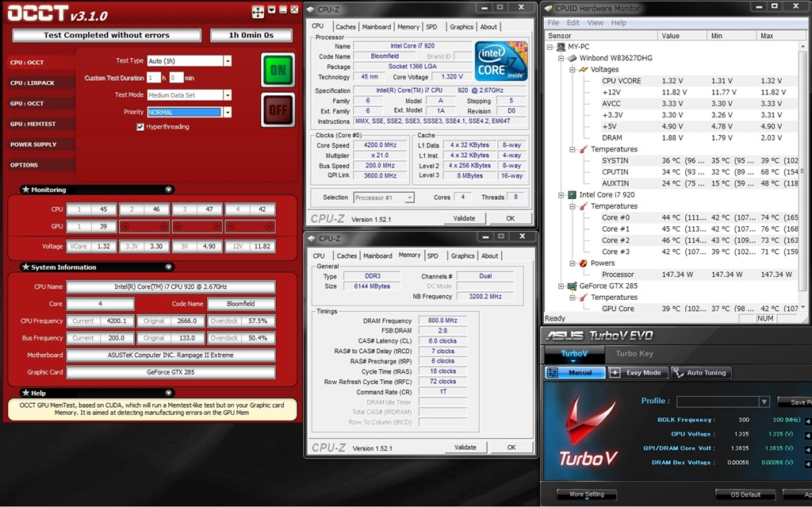The width and height of the screenshot is (812, 507).
Task: Click the OCCT dropdown arrow icon in title bar
Action: [x=272, y=11]
